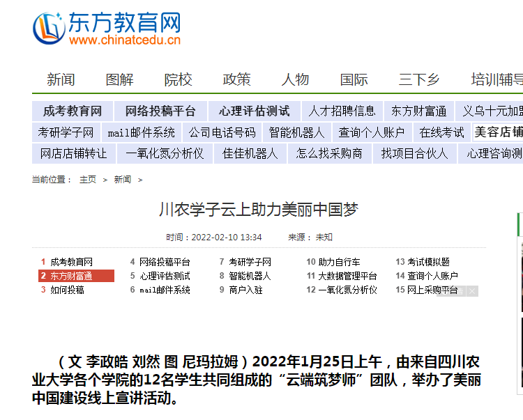
Task: Select 政策 in the main navigation
Action: click(236, 79)
